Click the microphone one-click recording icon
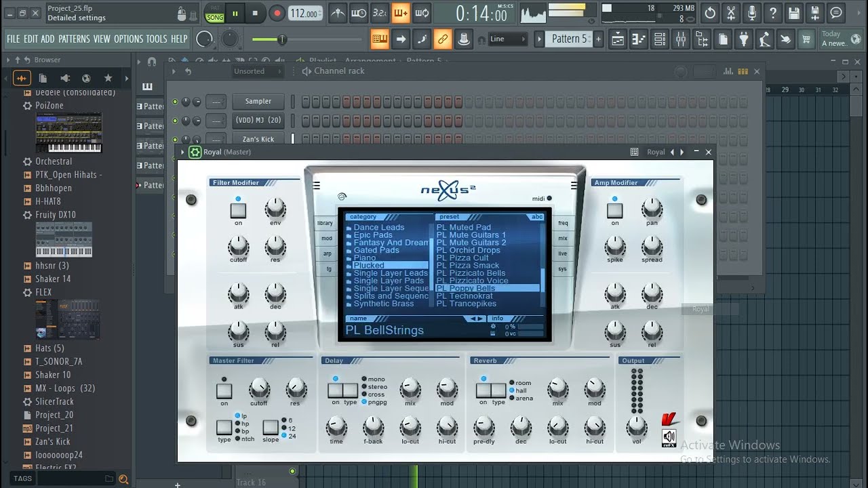 point(752,13)
